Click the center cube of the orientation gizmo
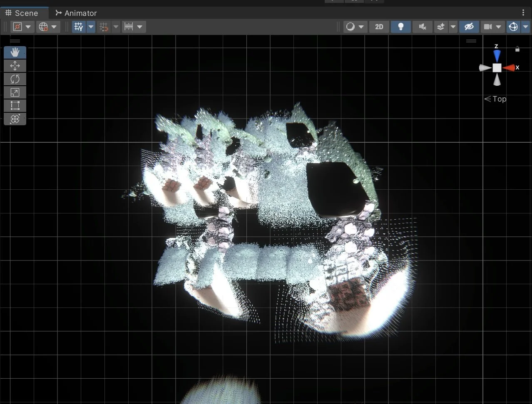Image resolution: width=532 pixels, height=404 pixels. (x=497, y=68)
